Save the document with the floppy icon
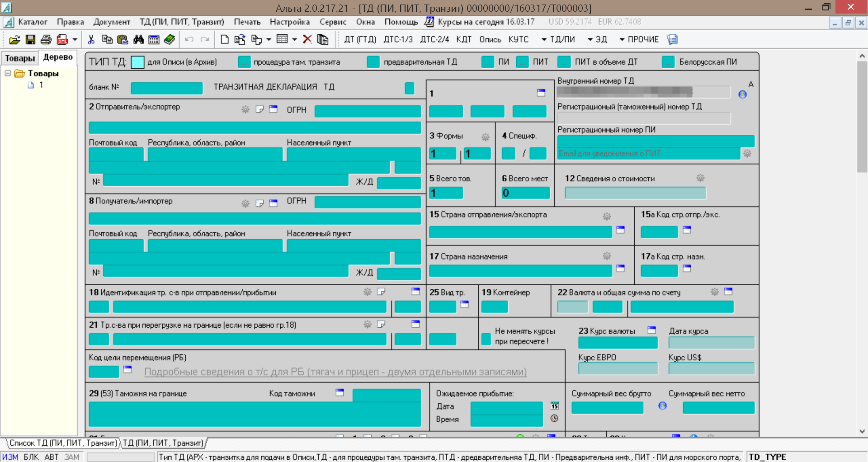 tap(30, 40)
